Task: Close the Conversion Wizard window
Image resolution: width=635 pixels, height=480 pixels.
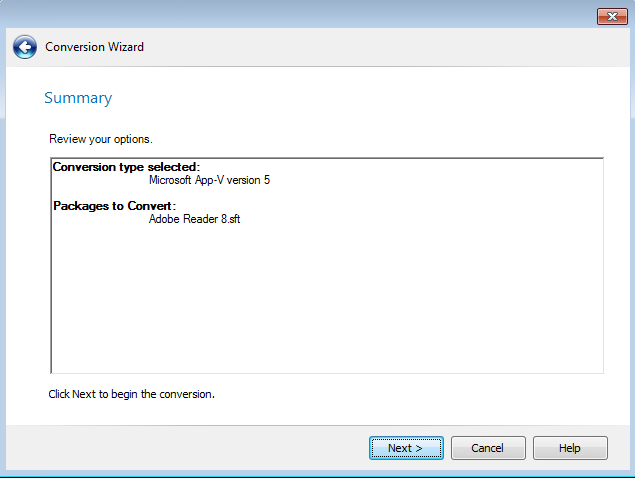Action: click(611, 15)
